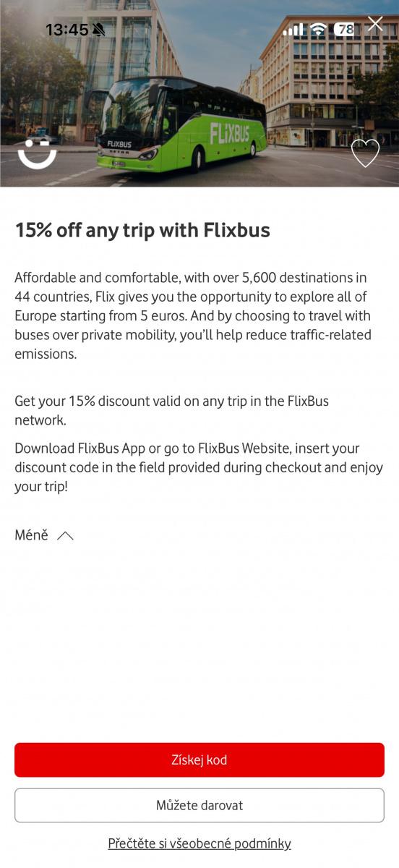The height and width of the screenshot is (868, 399).
Task: Tap the silent mode bell icon in the status bar
Action: coord(99,30)
